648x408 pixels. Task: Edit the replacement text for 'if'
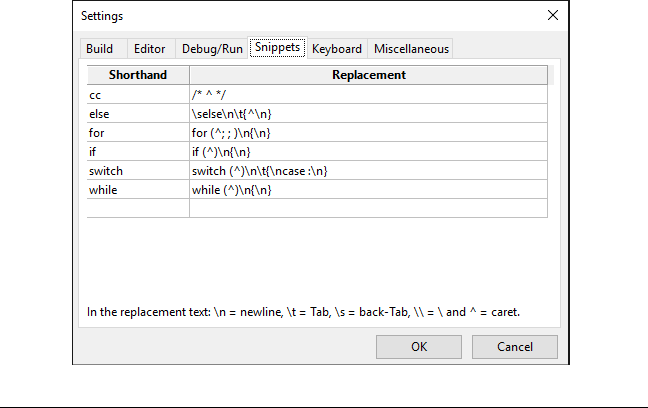coord(368,152)
